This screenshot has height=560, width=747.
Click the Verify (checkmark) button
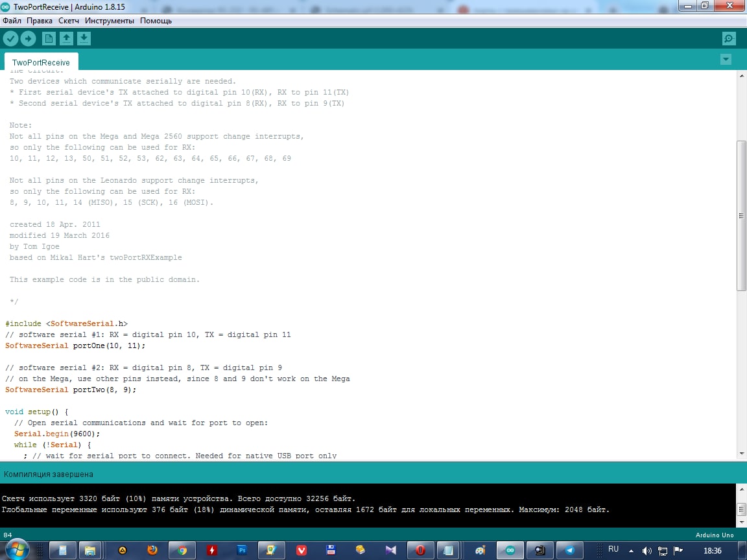10,39
